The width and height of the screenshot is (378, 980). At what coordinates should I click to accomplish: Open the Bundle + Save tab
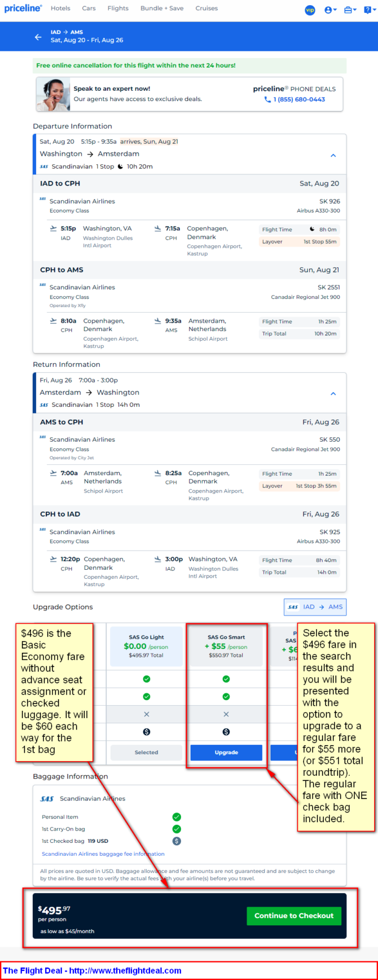pyautogui.click(x=162, y=8)
